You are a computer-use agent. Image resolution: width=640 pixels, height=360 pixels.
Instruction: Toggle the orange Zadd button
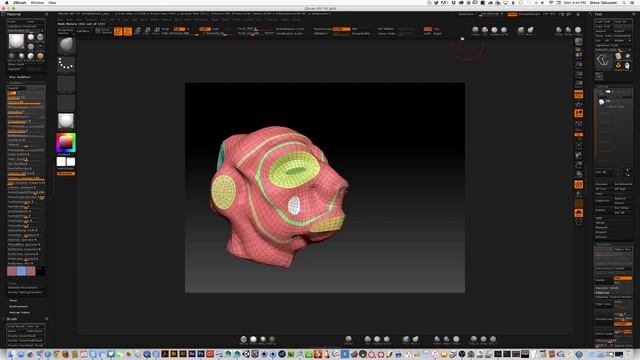pos(205,29)
